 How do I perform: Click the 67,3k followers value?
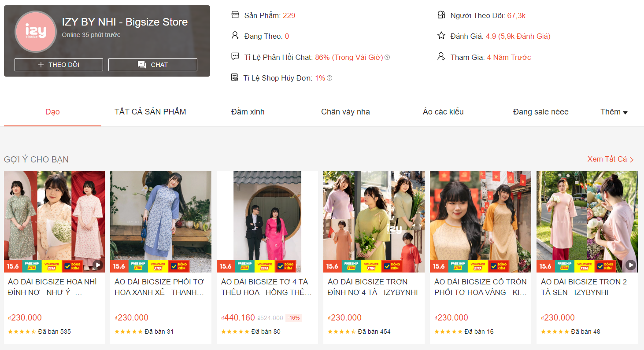coord(516,15)
